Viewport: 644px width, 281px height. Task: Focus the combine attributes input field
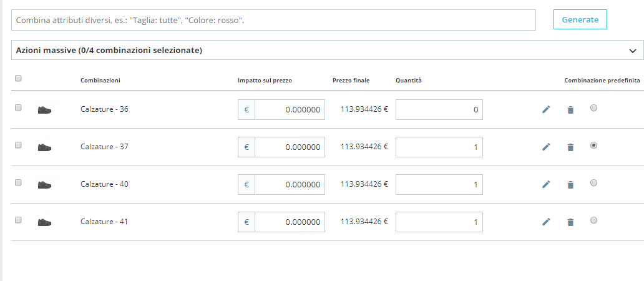(273, 20)
